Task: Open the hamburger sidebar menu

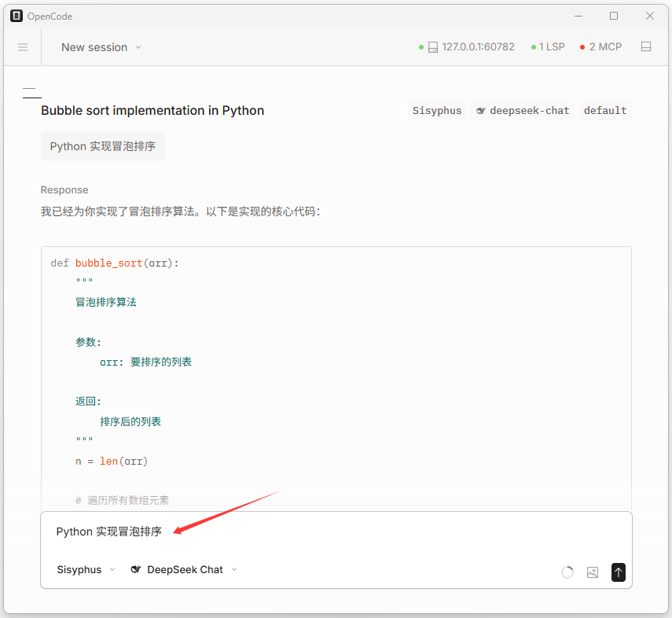Action: point(23,47)
